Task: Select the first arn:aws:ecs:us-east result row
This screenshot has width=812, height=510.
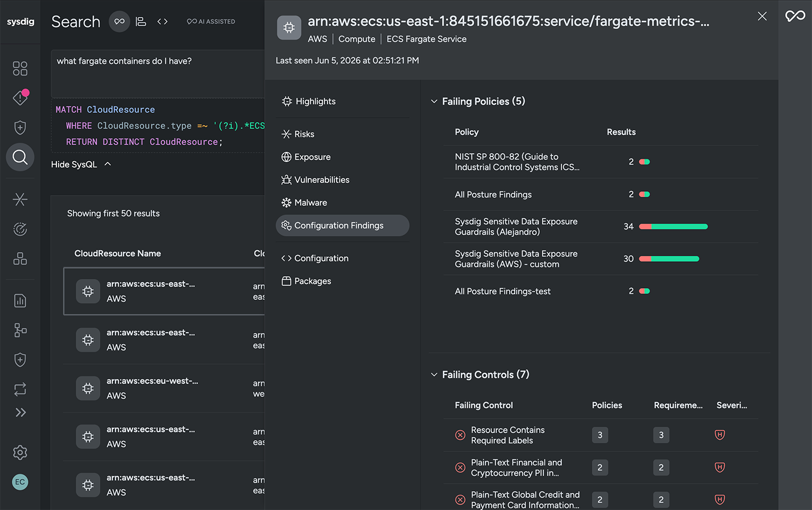Action: 164,291
